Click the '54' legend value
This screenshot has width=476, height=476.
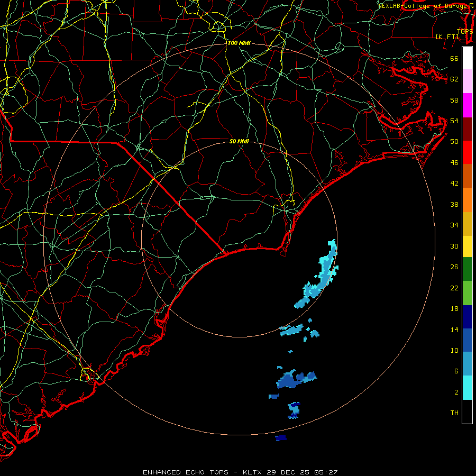pyautogui.click(x=454, y=121)
